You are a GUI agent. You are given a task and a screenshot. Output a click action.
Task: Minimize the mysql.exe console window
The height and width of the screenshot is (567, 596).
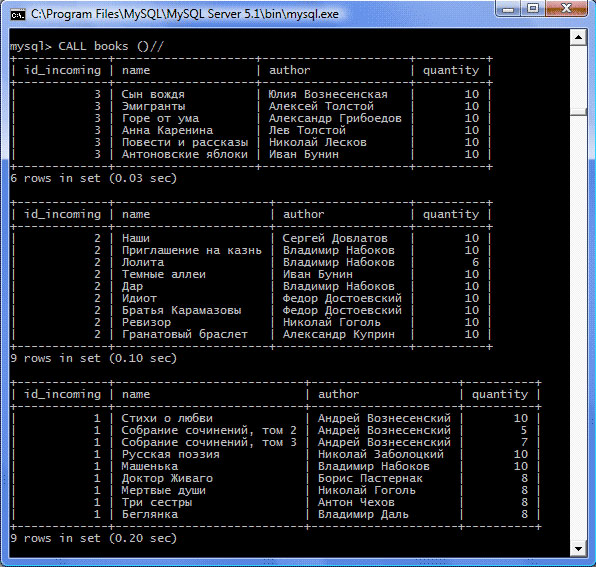[x=508, y=9]
